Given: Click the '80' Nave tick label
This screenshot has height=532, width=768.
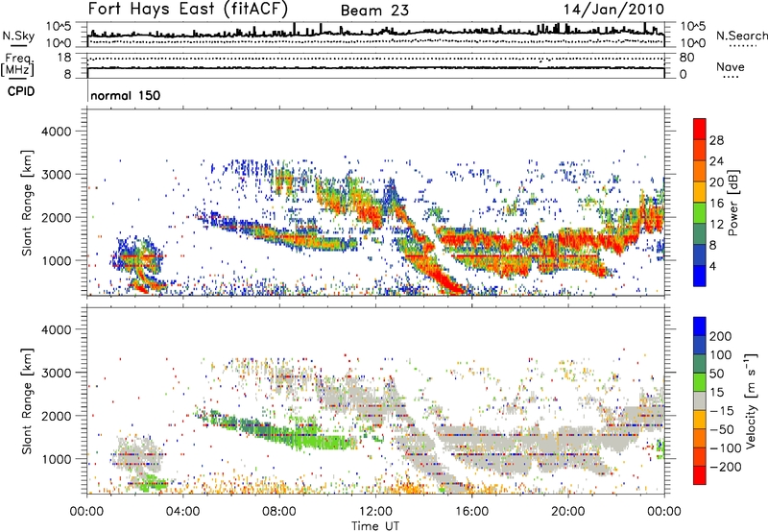Looking at the screenshot, I should tap(686, 58).
